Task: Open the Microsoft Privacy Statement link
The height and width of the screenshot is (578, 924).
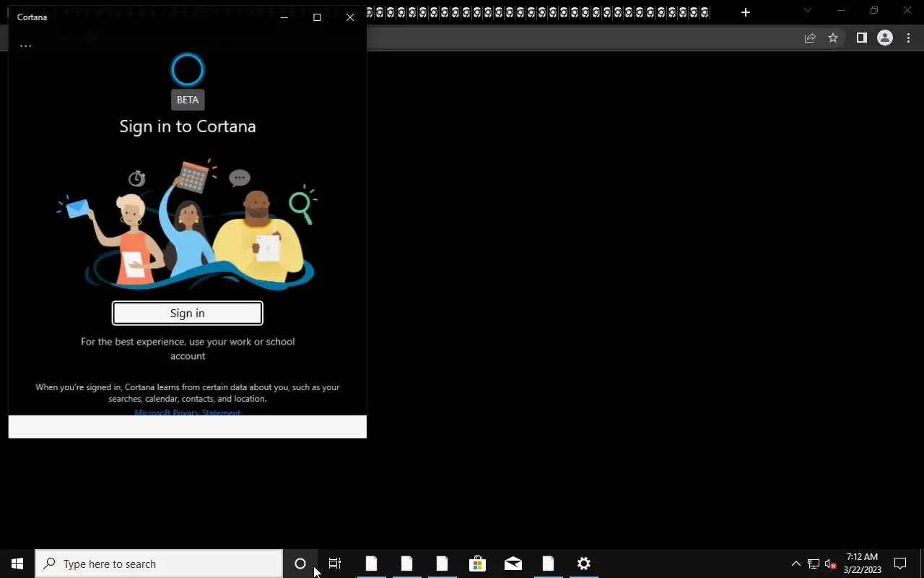Action: (x=188, y=413)
